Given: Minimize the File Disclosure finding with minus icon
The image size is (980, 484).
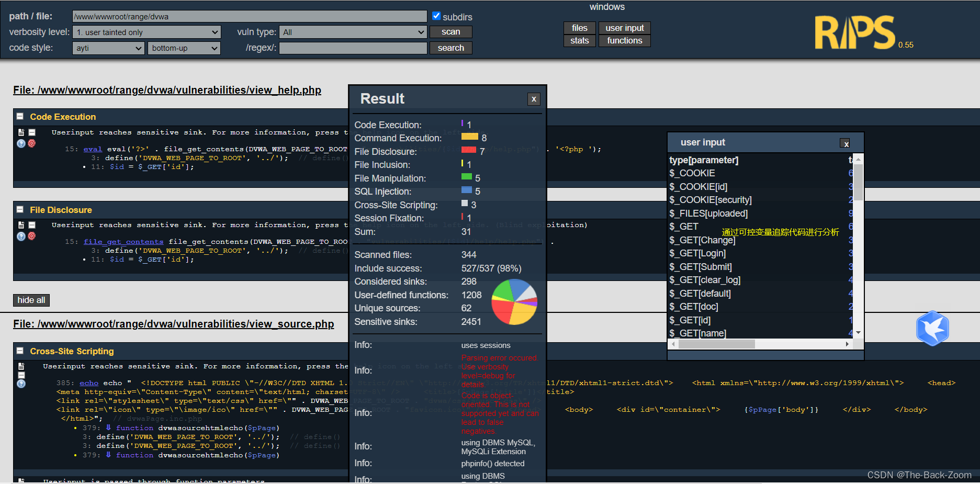Looking at the screenshot, I should [x=32, y=225].
